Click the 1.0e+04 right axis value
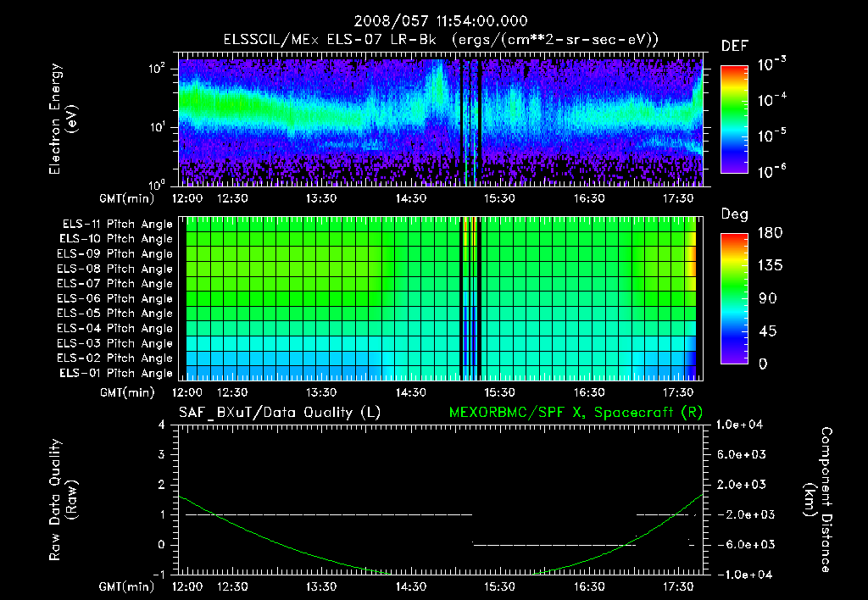The height and width of the screenshot is (600, 868). click(x=739, y=425)
